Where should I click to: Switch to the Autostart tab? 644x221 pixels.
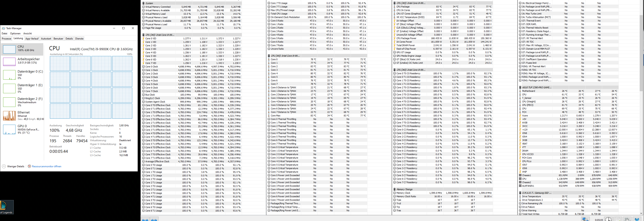46,39
